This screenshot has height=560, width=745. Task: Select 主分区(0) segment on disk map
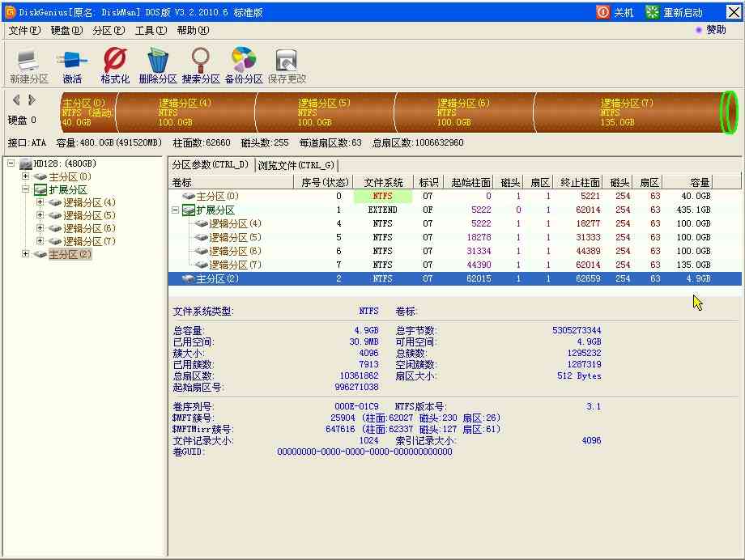[88, 112]
